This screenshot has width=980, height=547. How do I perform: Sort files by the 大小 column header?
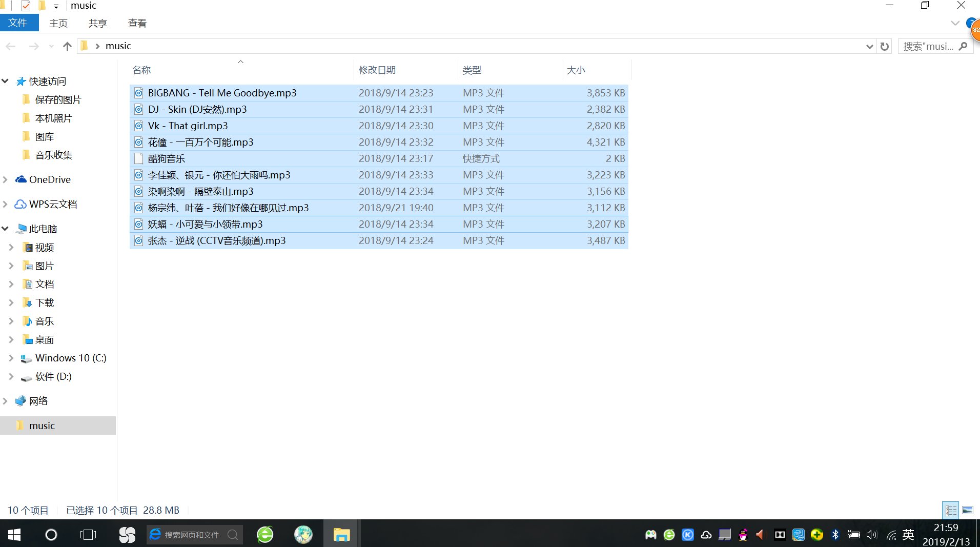point(576,70)
